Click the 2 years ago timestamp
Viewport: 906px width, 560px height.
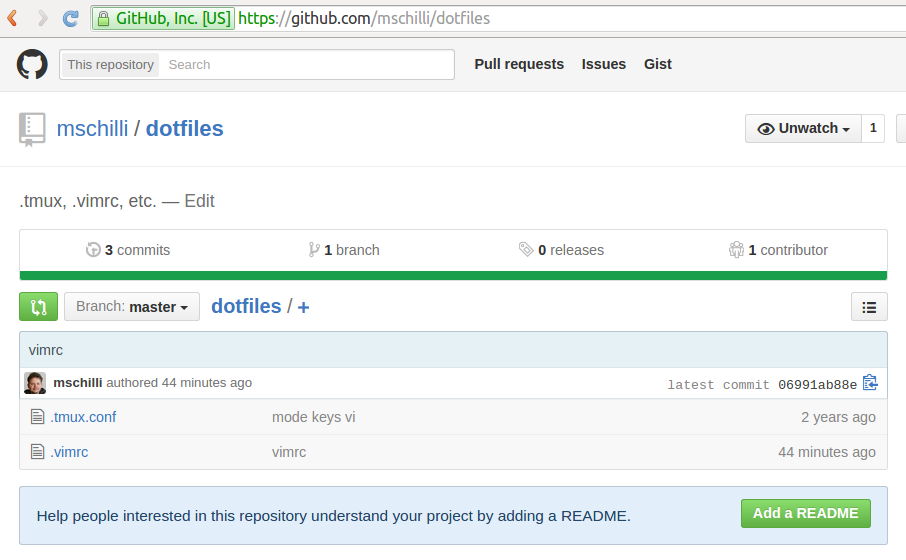tap(838, 417)
